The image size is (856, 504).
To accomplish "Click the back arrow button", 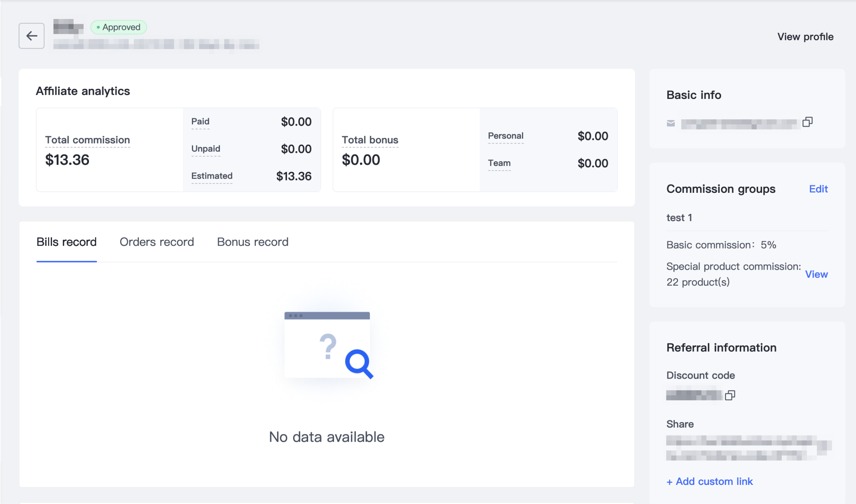I will 31,36.
